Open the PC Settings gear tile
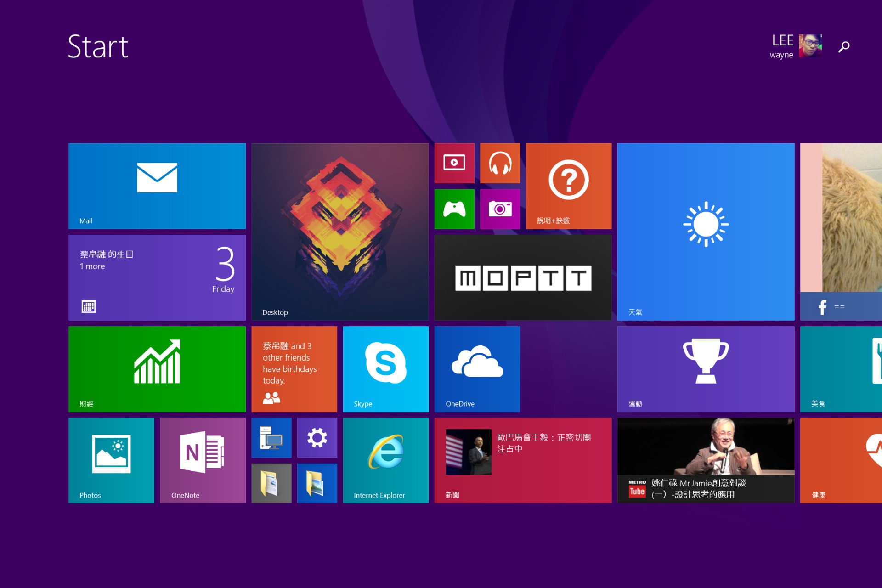The image size is (882, 588). 317,437
